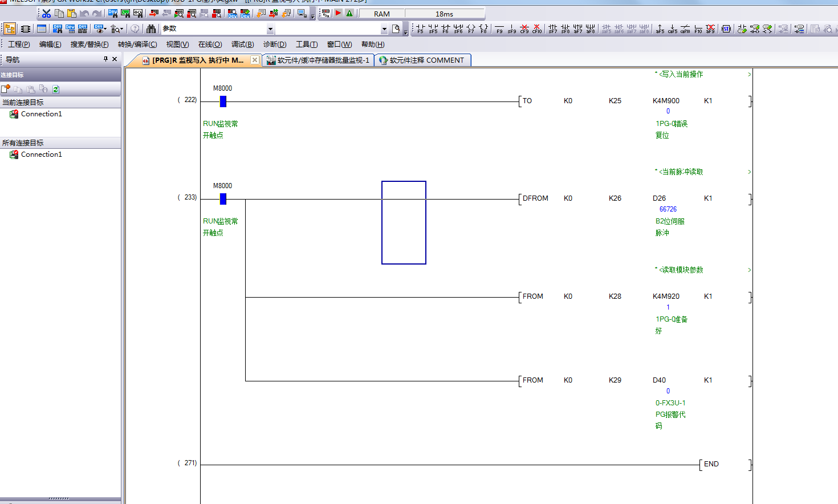Select Connection1 under 当前连接目标
This screenshot has width=838, height=504.
click(x=41, y=114)
